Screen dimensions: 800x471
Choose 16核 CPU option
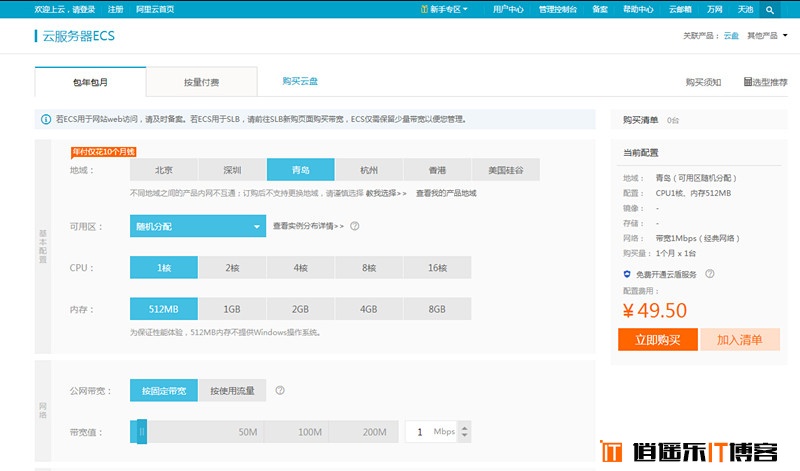(x=437, y=267)
